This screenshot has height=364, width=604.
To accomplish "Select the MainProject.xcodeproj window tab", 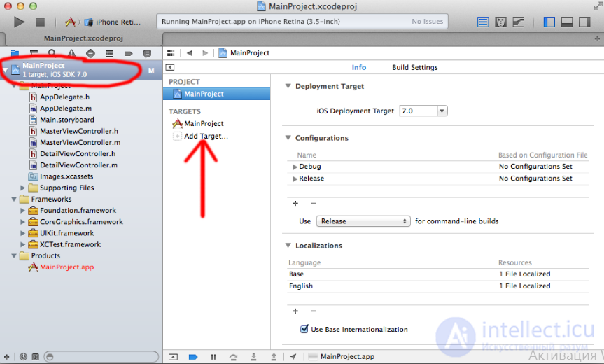I will (83, 38).
